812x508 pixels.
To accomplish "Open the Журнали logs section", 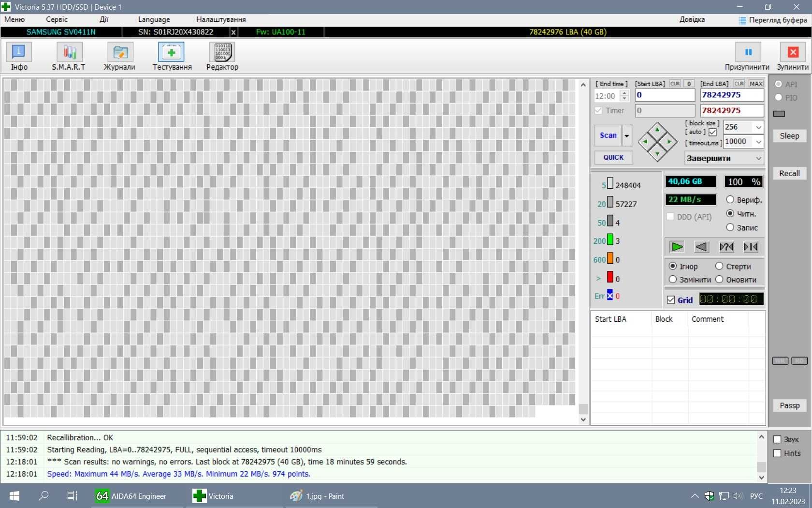I will point(119,57).
